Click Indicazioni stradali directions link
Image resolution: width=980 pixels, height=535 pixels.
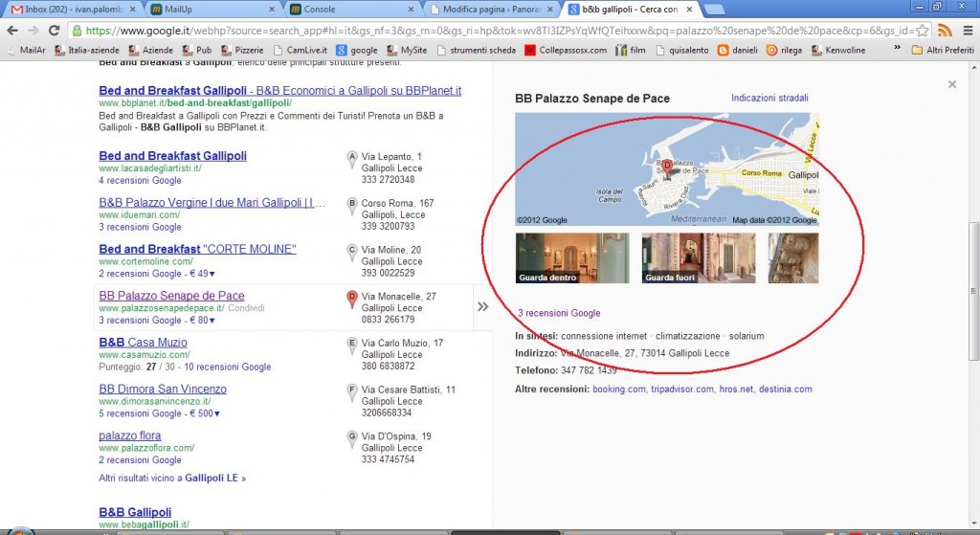769,99
